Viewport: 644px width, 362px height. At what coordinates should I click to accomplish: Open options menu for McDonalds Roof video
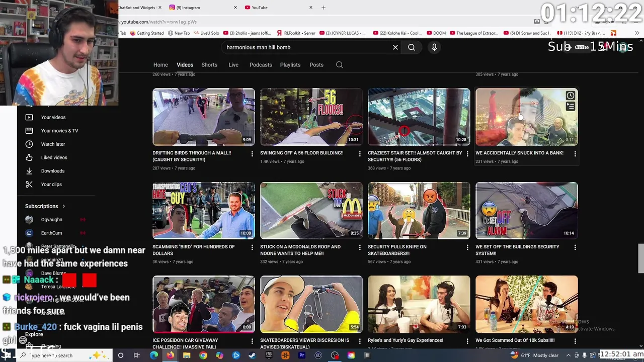[x=360, y=247]
